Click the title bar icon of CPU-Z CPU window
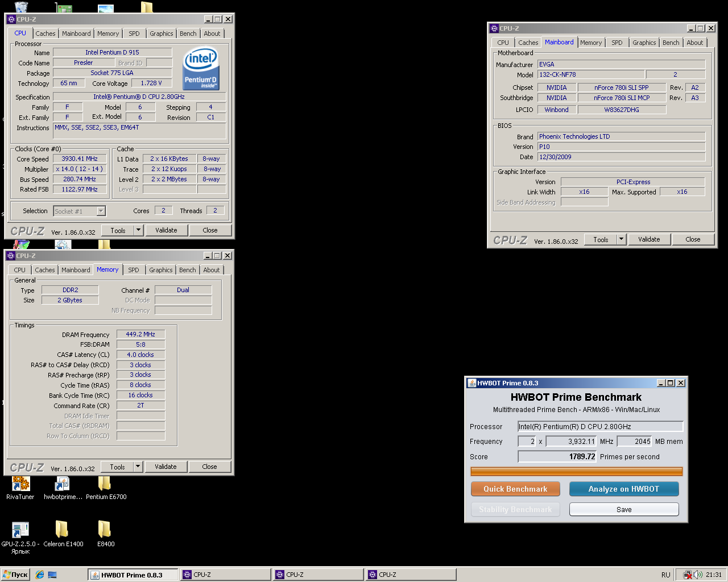Viewport: 728px width, 582px height. click(11, 19)
